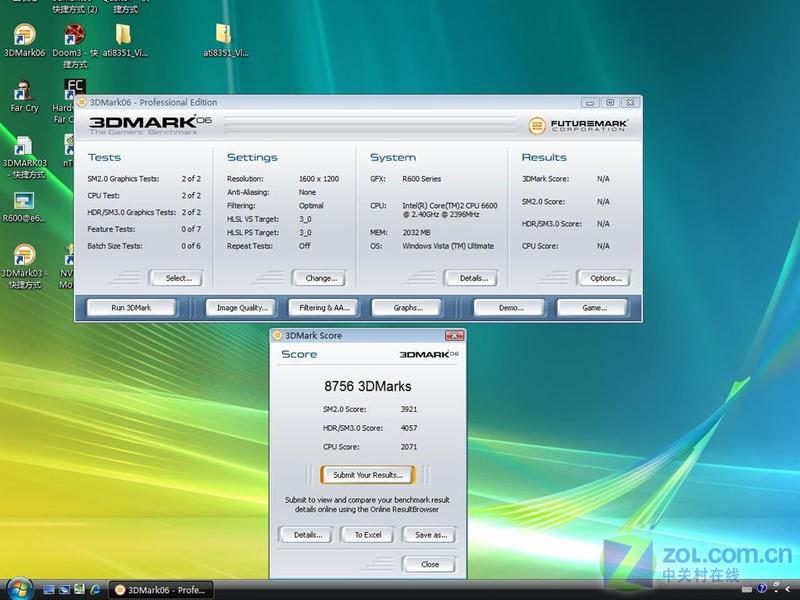Click the 3DMark06 - Professional Edition title bar
The image size is (800, 600).
[327, 103]
